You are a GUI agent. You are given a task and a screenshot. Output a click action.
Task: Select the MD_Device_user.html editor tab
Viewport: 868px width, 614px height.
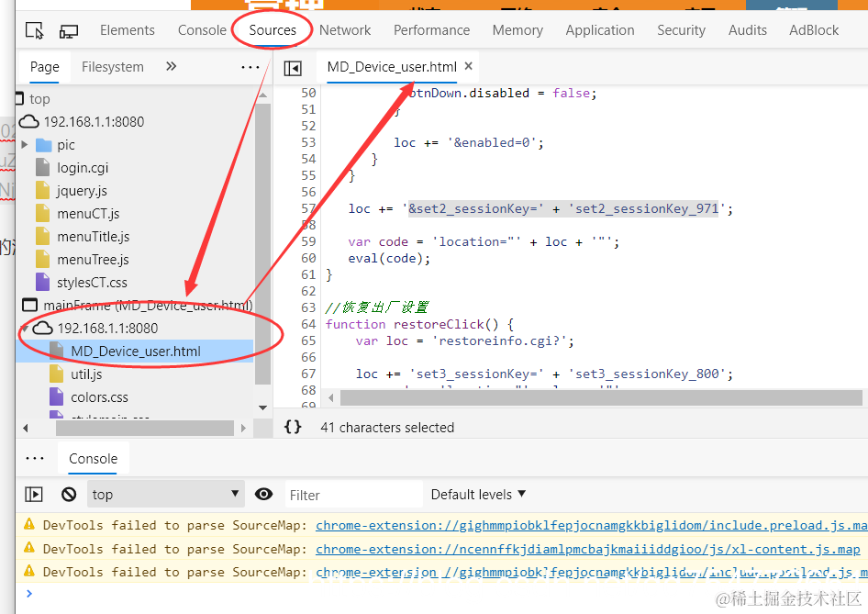392,67
